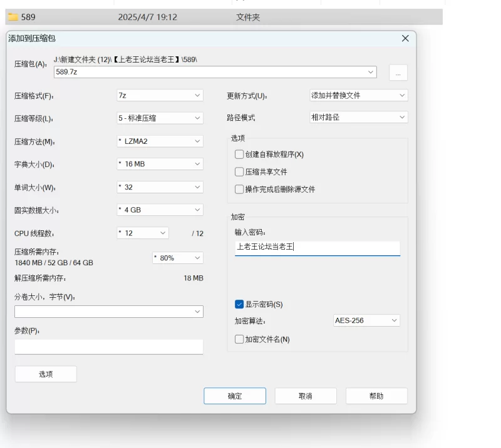
Task: Click the 输入密码 password field
Action: [318, 248]
